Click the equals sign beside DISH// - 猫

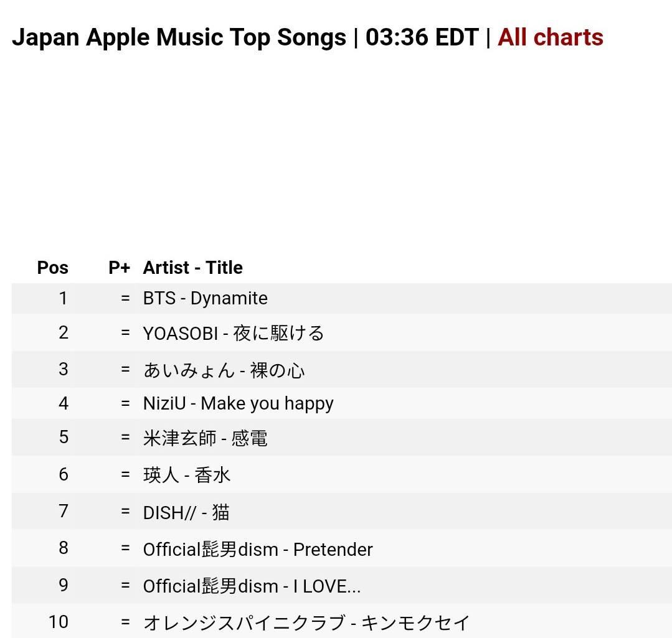(x=126, y=512)
